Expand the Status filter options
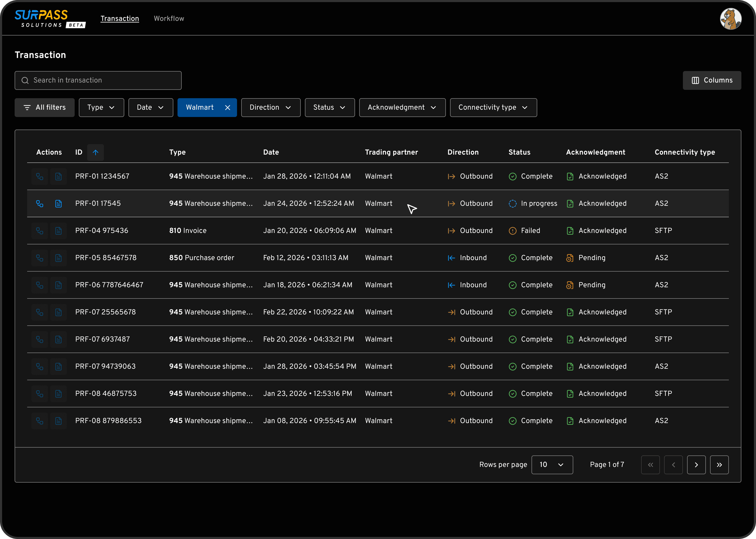The height and width of the screenshot is (539, 756). 329,107
